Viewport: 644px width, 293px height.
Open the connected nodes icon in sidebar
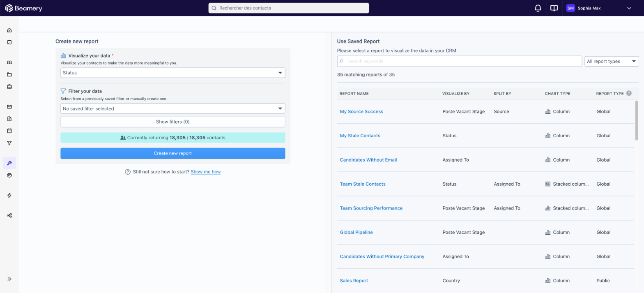click(9, 215)
